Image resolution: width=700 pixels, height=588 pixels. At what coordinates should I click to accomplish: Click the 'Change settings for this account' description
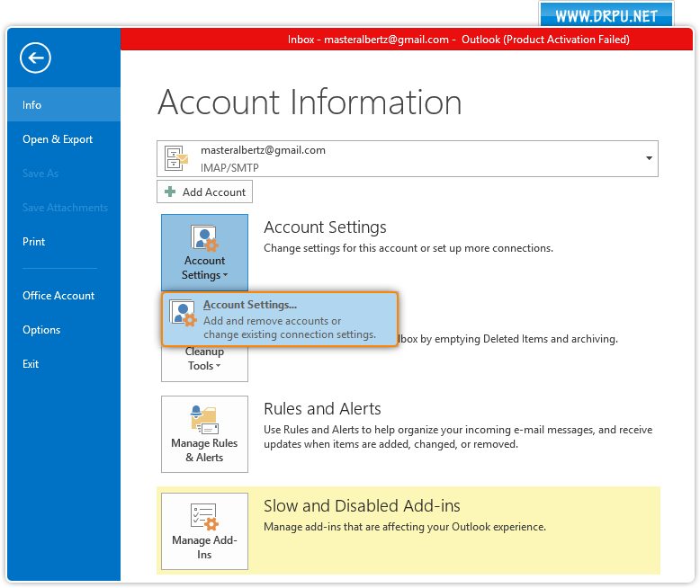click(x=408, y=248)
